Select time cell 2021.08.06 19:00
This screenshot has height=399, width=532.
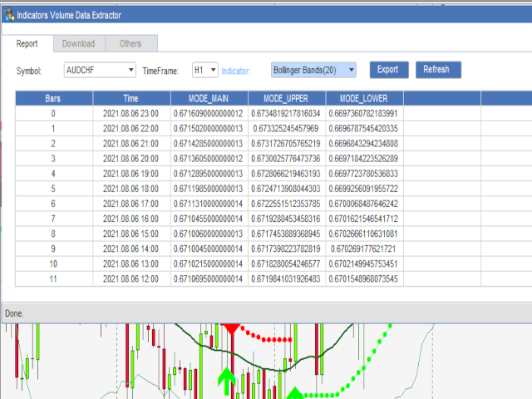131,174
